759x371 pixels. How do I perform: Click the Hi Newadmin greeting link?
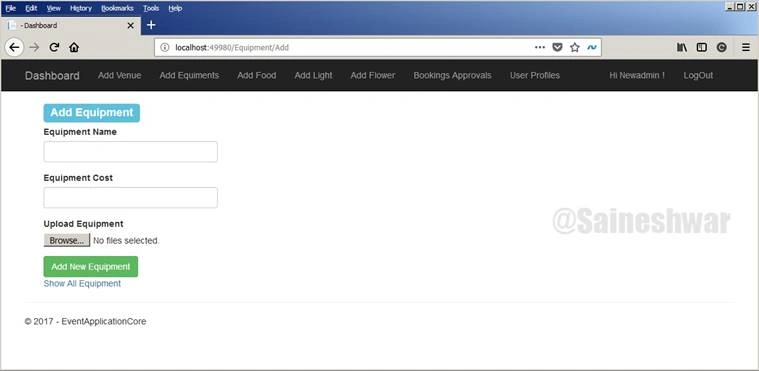click(637, 76)
